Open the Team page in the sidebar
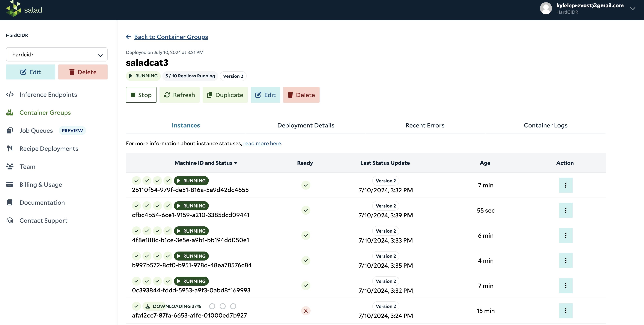 pyautogui.click(x=27, y=166)
